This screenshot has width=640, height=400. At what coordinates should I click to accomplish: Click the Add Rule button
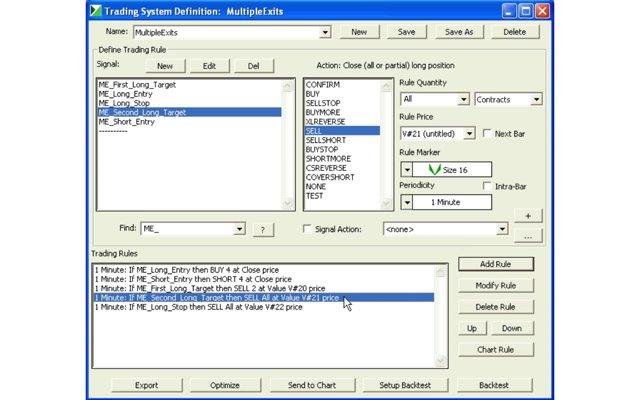pos(496,264)
